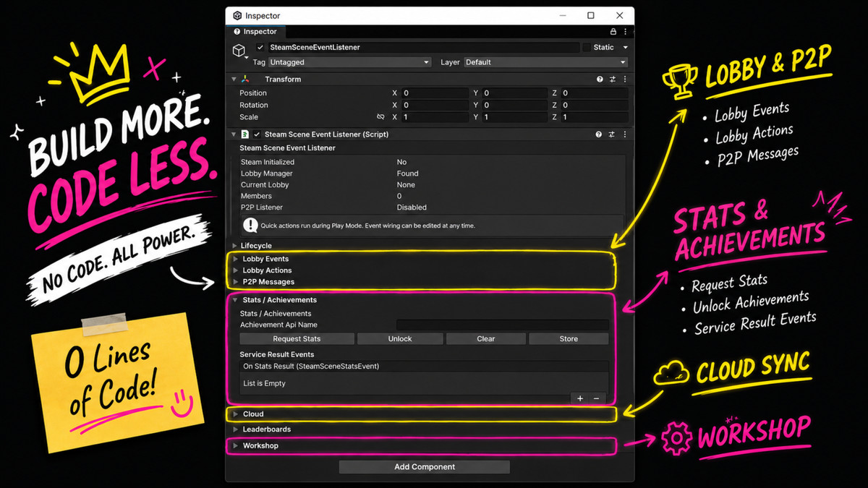The width and height of the screenshot is (868, 488).
Task: Click the C# script icon of Steam listener
Action: pyautogui.click(x=246, y=134)
